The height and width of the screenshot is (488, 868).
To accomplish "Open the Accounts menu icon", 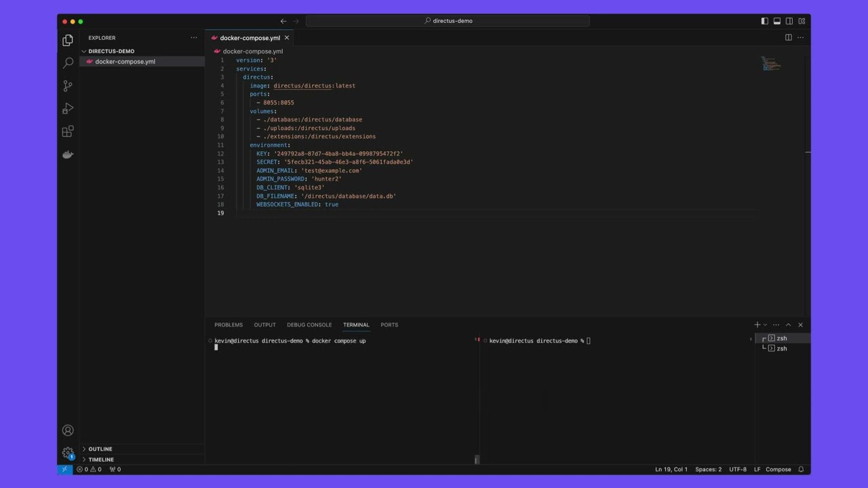I will [68, 430].
